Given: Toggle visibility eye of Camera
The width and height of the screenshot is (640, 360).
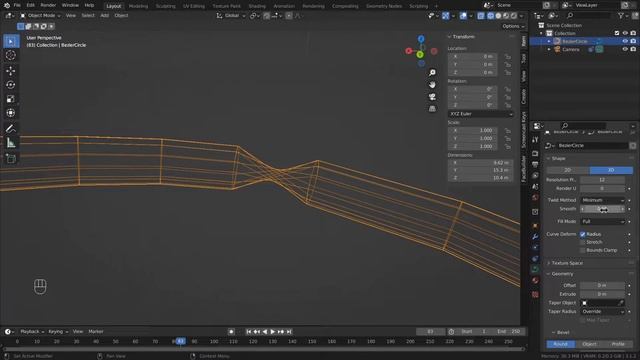Looking at the screenshot, I should (x=625, y=49).
